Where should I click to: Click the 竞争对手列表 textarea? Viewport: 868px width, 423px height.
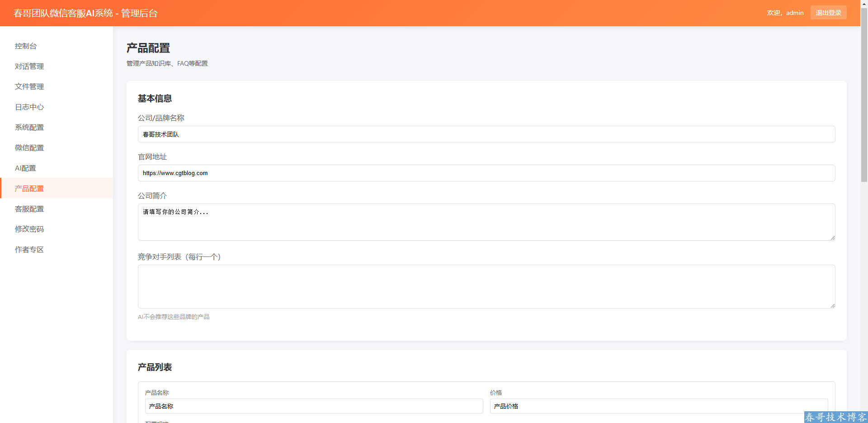coord(486,286)
